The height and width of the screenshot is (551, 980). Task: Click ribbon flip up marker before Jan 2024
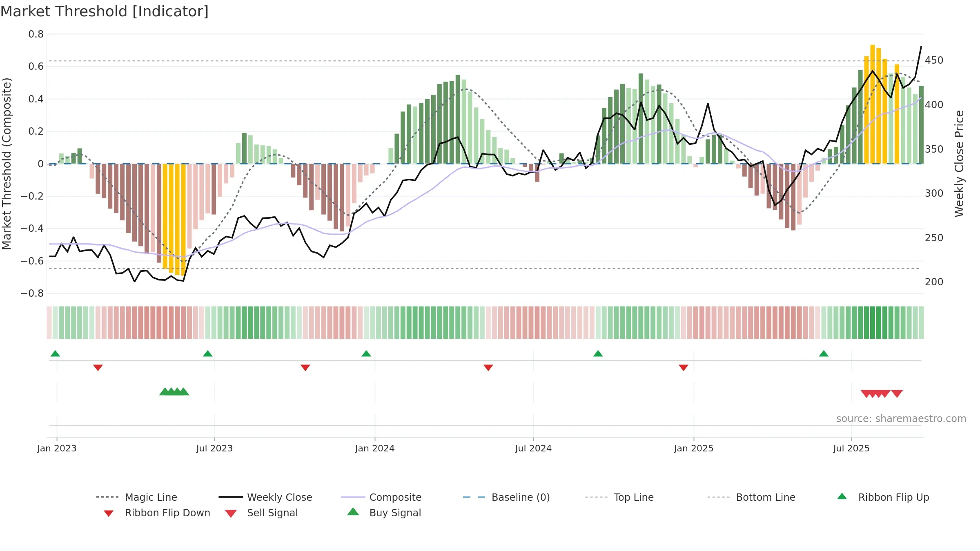366,353
